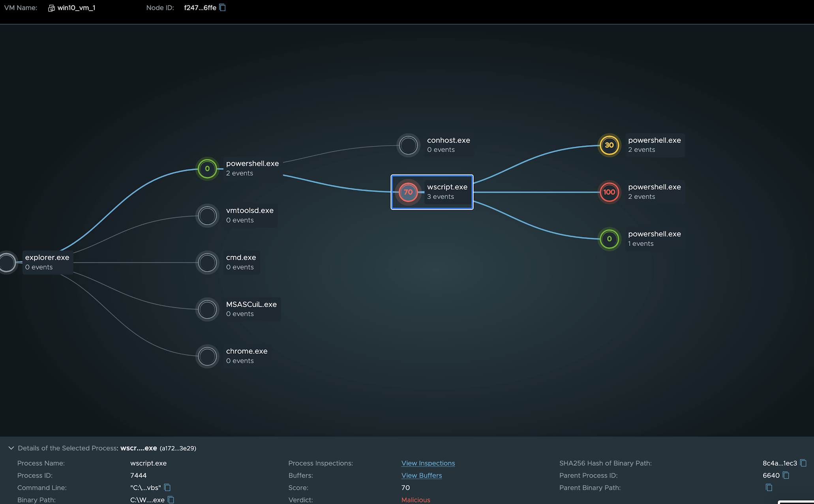This screenshot has height=504, width=814.
Task: Copy the Parent Binary Path
Action: [769, 487]
